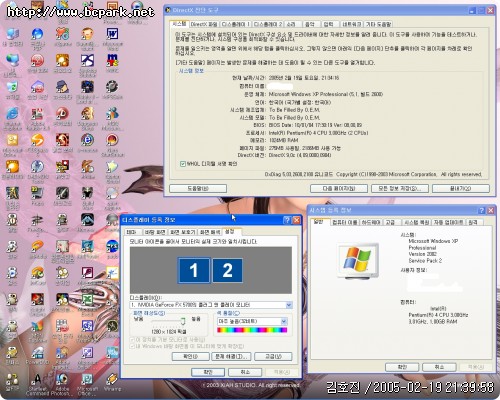The height and width of the screenshot is (400, 500).
Task: Switch to the Screen Saver tab in display properties
Action: (183, 232)
